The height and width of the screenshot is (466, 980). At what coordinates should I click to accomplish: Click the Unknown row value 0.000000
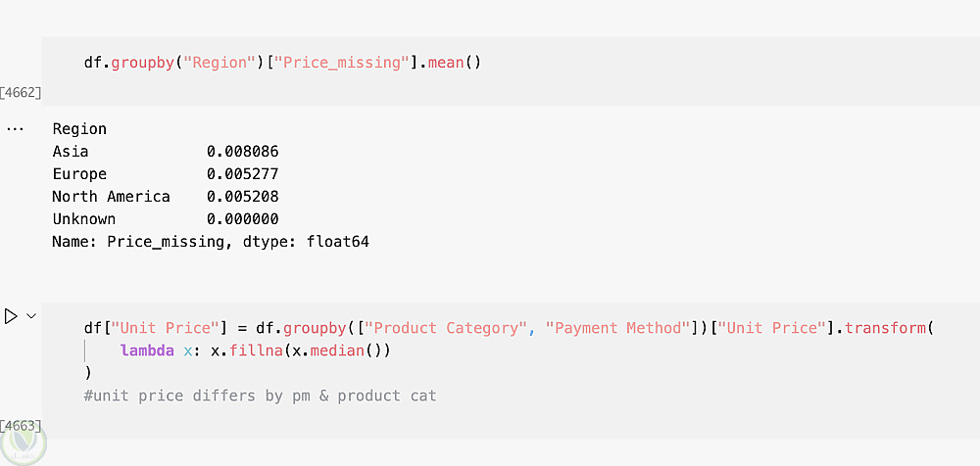(x=242, y=219)
